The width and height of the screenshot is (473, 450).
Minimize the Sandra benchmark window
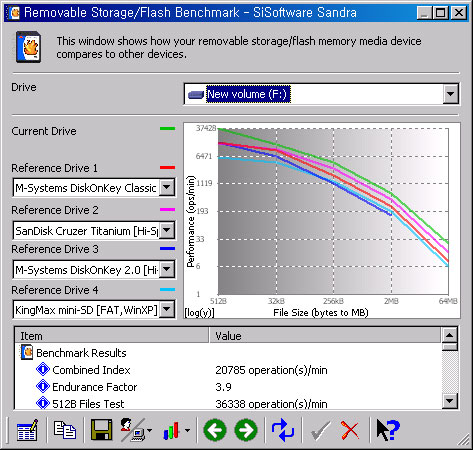tap(425, 13)
